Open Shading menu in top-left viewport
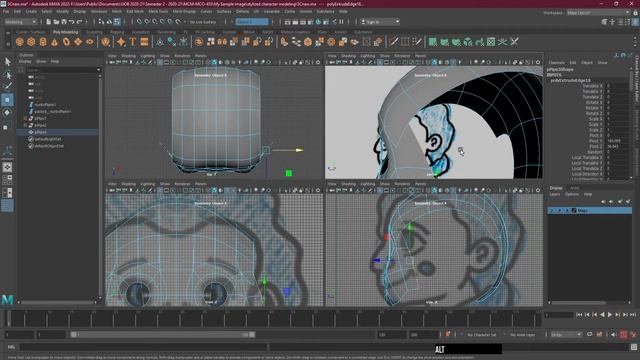This screenshot has height=360, width=640. pyautogui.click(x=129, y=56)
